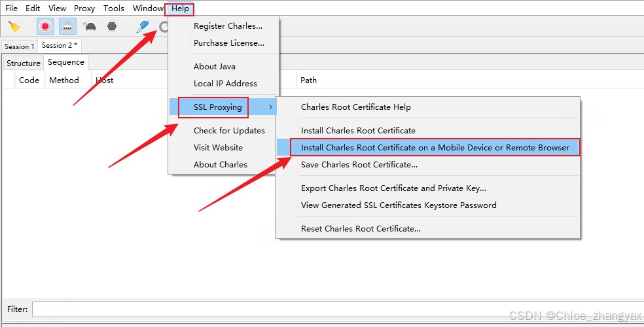Open the Proxy menu
This screenshot has width=644, height=327.
point(84,9)
